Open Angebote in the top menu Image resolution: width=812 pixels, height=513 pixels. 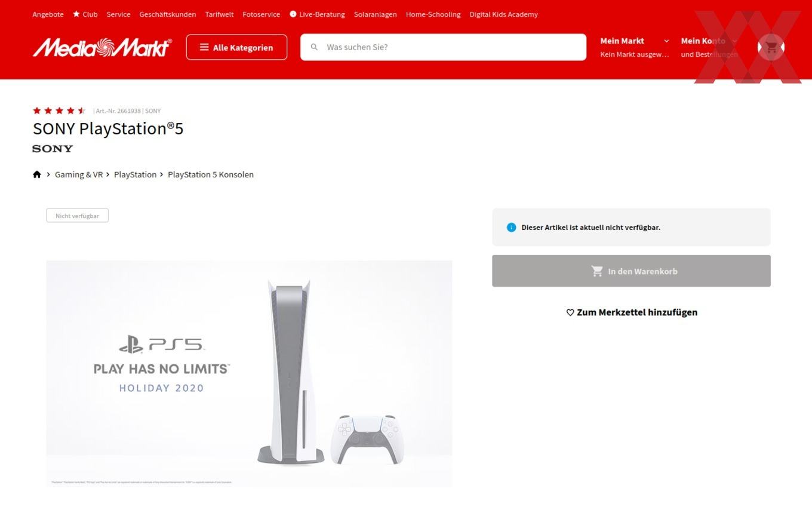click(48, 14)
